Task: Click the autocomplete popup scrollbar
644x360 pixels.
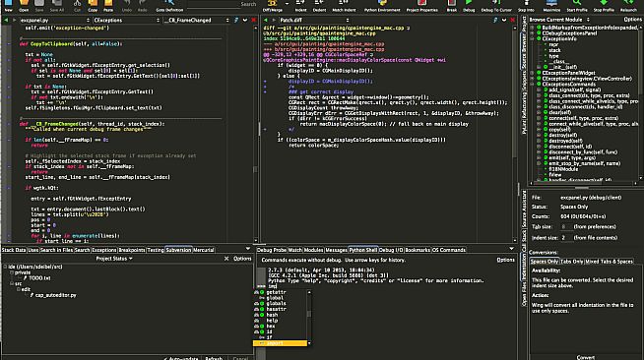Action: (309, 318)
